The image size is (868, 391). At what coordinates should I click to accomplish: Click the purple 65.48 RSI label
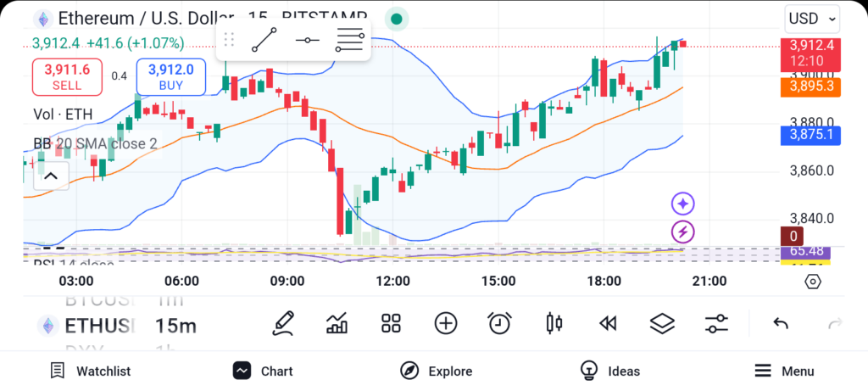[x=806, y=251]
